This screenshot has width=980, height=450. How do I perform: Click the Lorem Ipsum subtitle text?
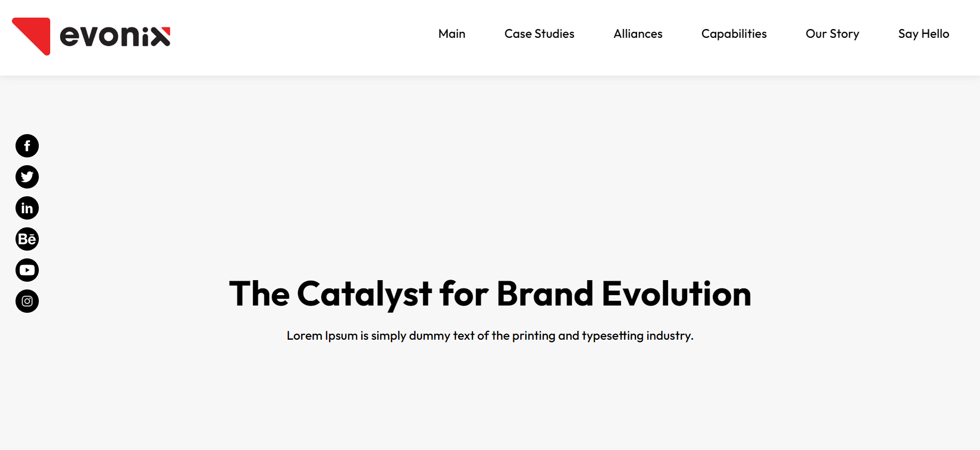tap(490, 336)
